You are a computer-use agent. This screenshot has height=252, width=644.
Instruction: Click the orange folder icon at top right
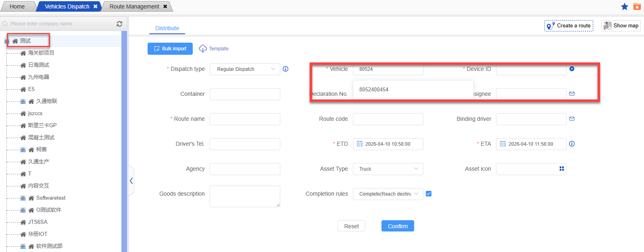[637, 6]
